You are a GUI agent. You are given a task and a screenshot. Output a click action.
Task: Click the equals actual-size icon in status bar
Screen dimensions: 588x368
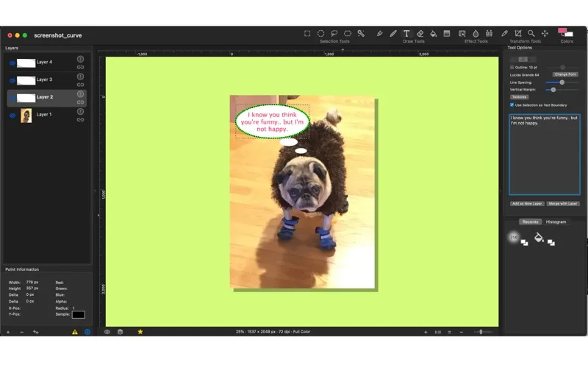click(x=449, y=332)
